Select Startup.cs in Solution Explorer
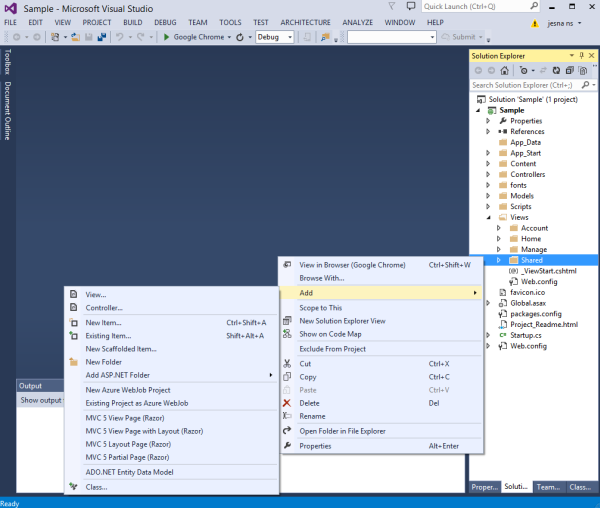The height and width of the screenshot is (508, 600). pos(525,335)
